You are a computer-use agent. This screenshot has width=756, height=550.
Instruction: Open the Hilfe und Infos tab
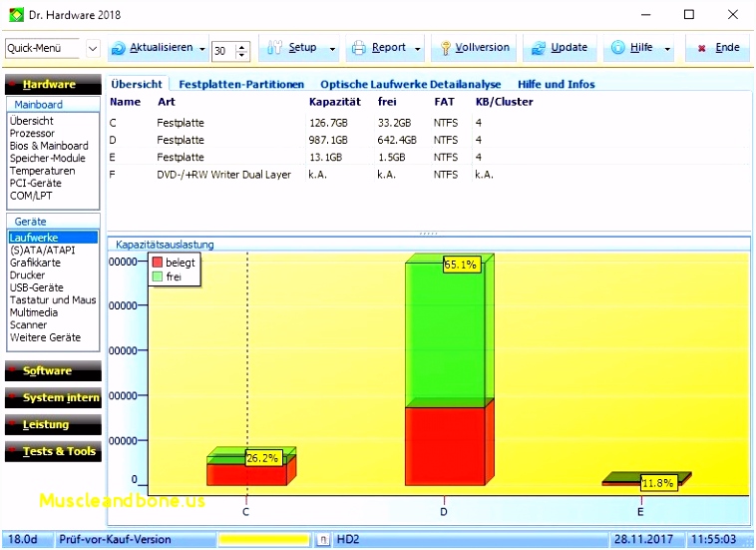(x=557, y=85)
